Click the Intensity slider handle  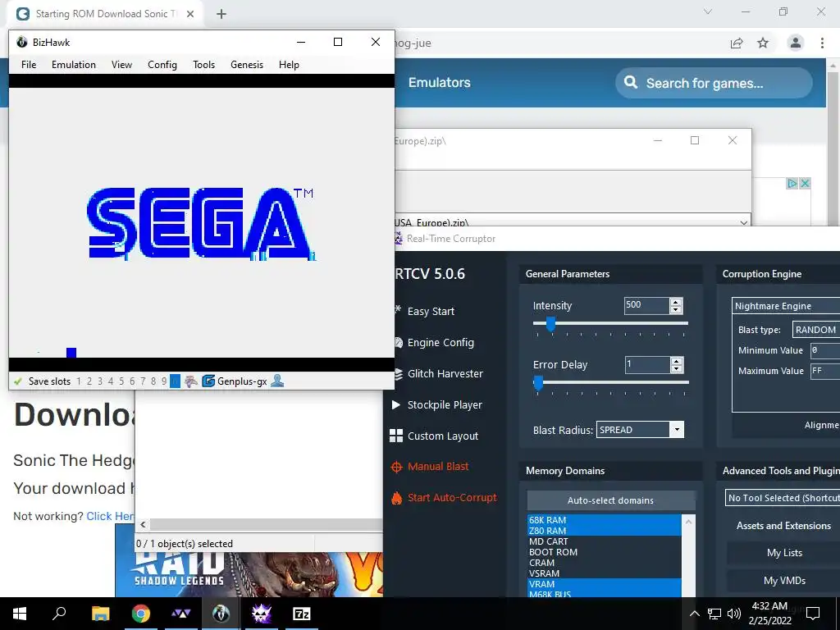550,323
